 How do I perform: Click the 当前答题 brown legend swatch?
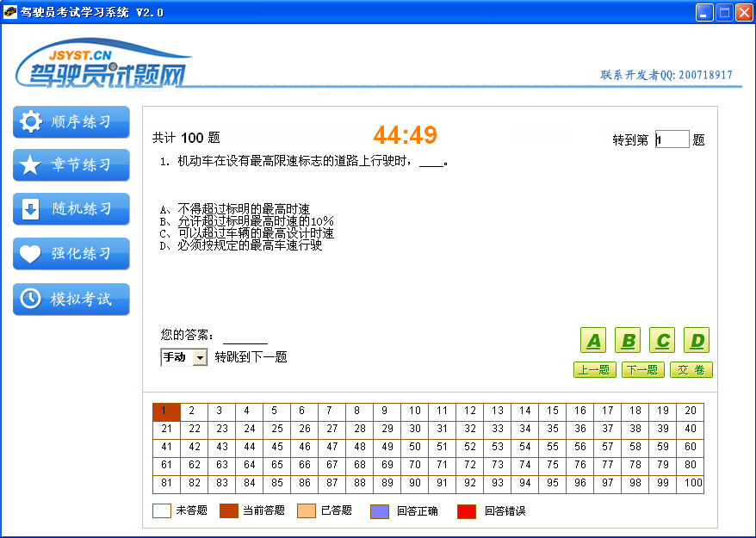pos(228,511)
